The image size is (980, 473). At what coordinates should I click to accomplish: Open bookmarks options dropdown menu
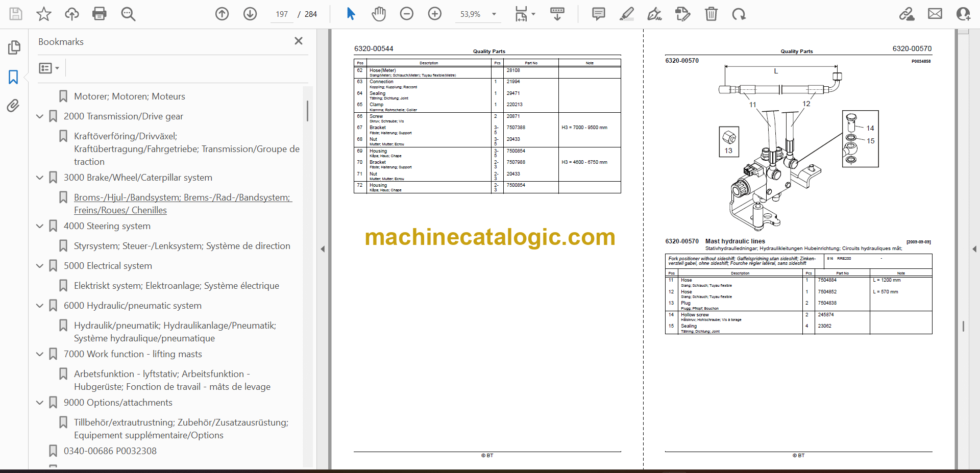(x=50, y=68)
